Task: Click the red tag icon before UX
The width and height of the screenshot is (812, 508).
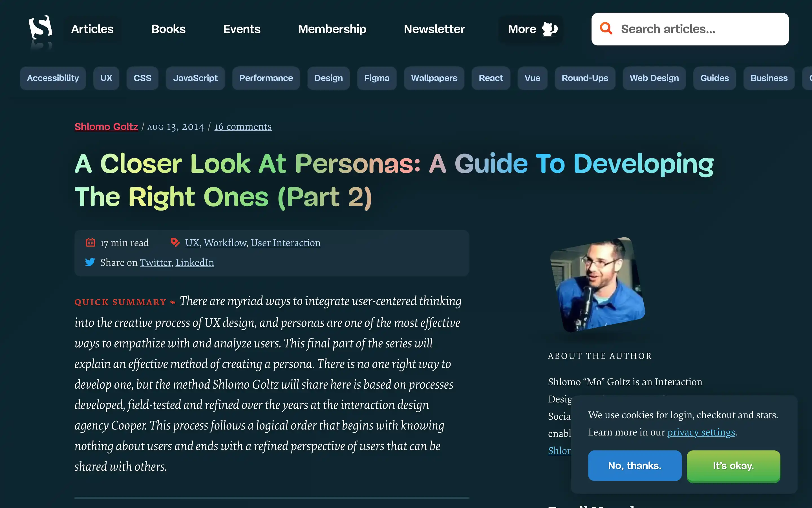Action: click(175, 242)
